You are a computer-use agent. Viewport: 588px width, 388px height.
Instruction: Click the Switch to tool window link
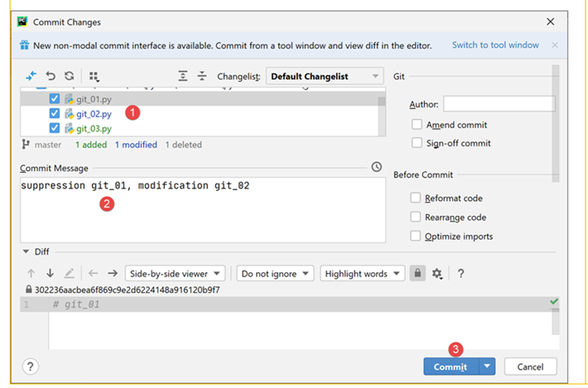[x=495, y=46]
